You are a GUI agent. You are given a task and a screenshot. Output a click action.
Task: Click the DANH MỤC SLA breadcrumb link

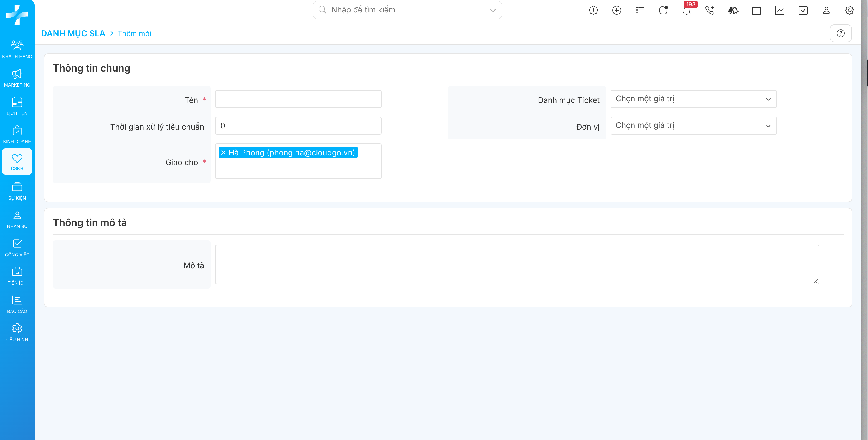coord(73,33)
